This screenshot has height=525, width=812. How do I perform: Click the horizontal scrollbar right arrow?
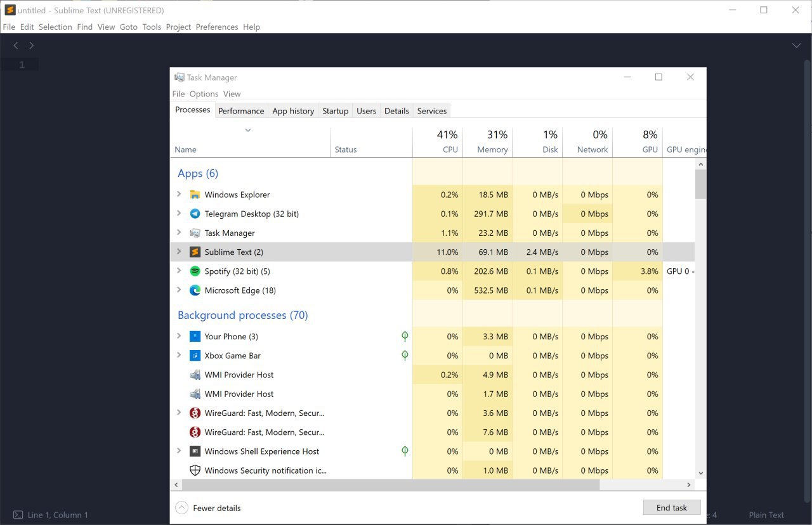coord(689,484)
